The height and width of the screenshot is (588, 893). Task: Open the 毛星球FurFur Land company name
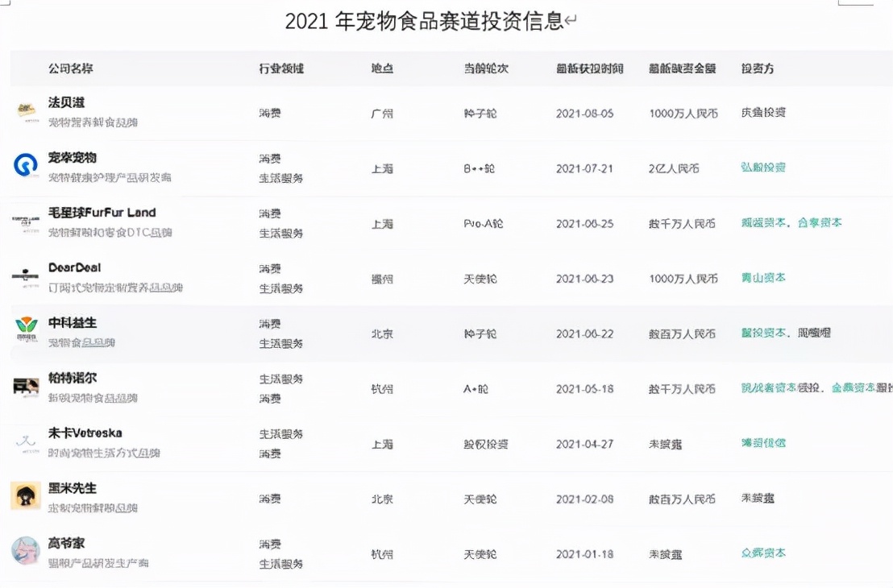click(x=102, y=213)
